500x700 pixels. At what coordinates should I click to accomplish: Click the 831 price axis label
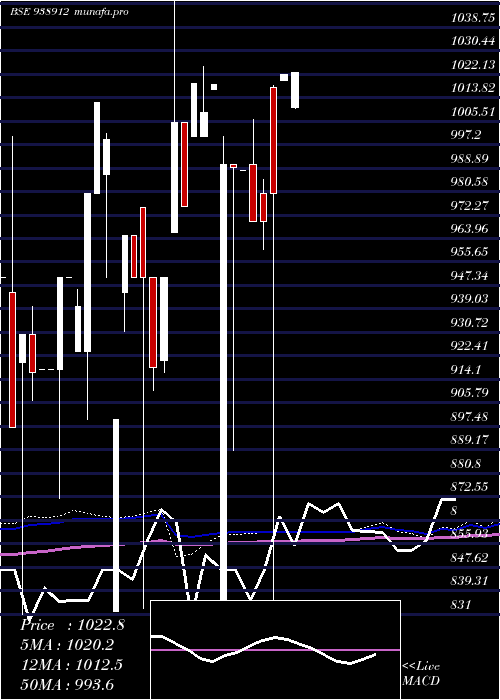click(461, 604)
